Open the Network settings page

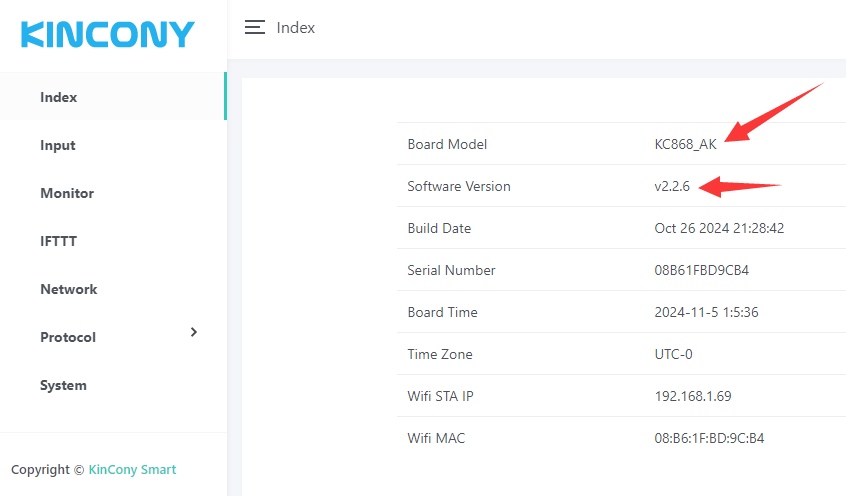click(69, 289)
